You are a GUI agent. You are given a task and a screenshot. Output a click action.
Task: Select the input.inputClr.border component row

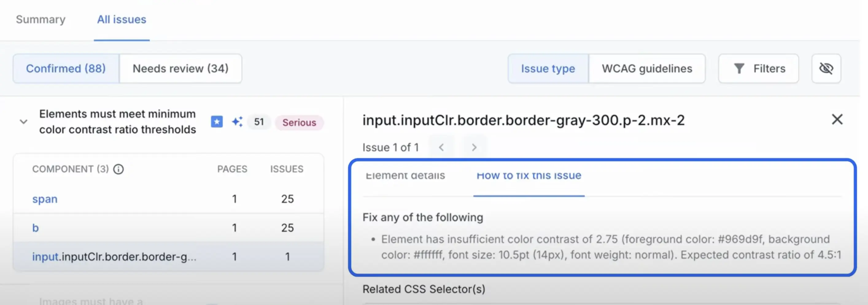(x=114, y=257)
